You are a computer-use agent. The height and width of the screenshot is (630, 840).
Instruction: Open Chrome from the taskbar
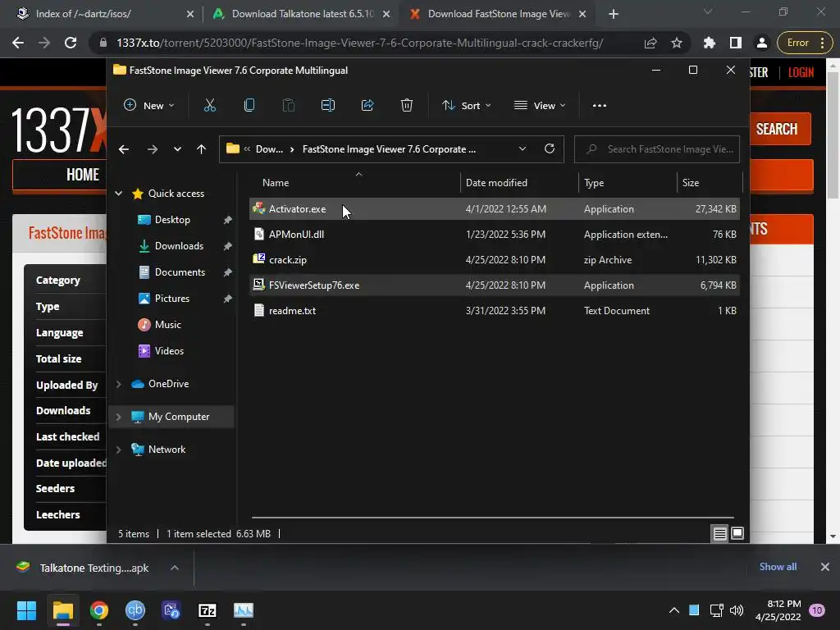[x=98, y=610]
